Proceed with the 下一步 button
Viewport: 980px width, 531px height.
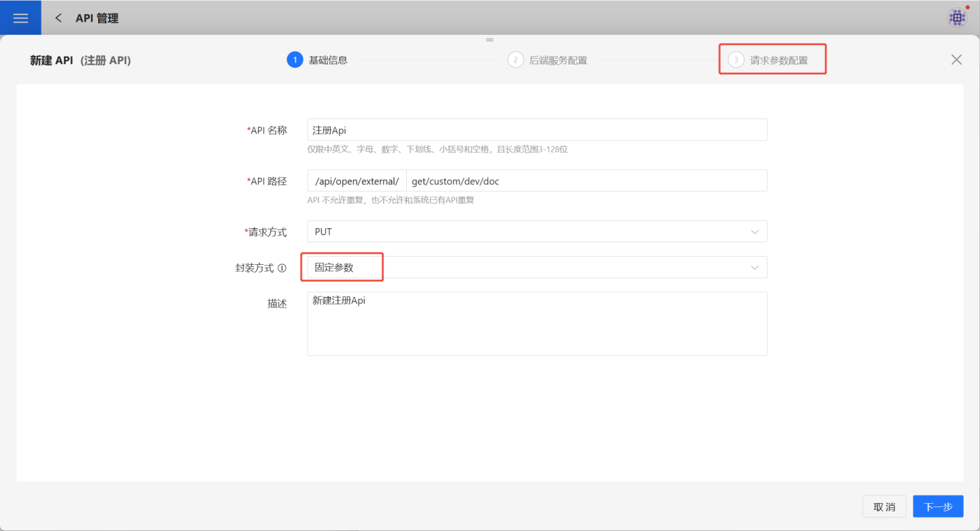(938, 506)
